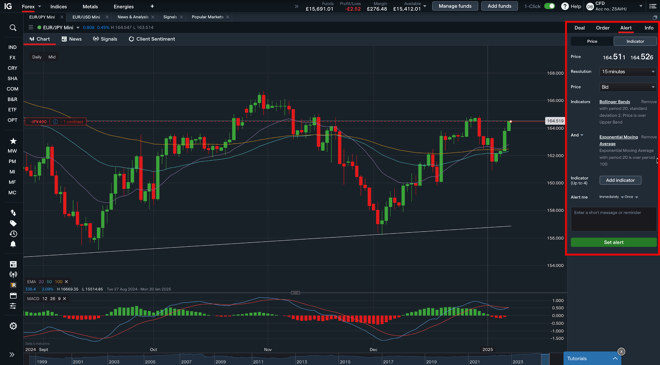Open the Client Sentiment chart tab
This screenshot has width=660, height=365.
click(152, 39)
